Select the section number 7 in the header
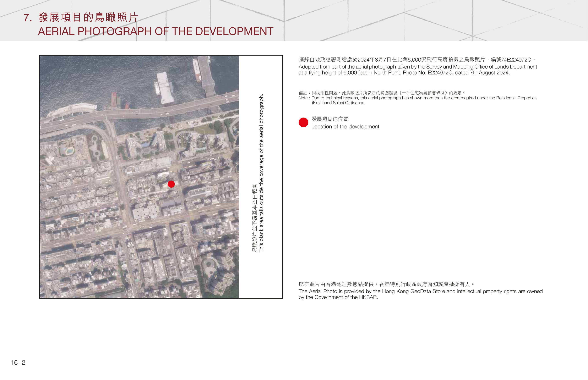This screenshot has width=588, height=380. tap(27, 18)
